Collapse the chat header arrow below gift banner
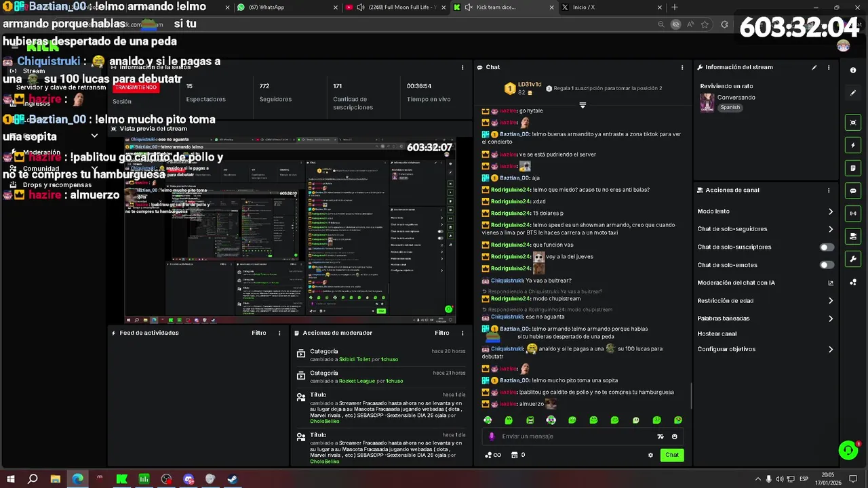868x488 pixels. [x=583, y=105]
